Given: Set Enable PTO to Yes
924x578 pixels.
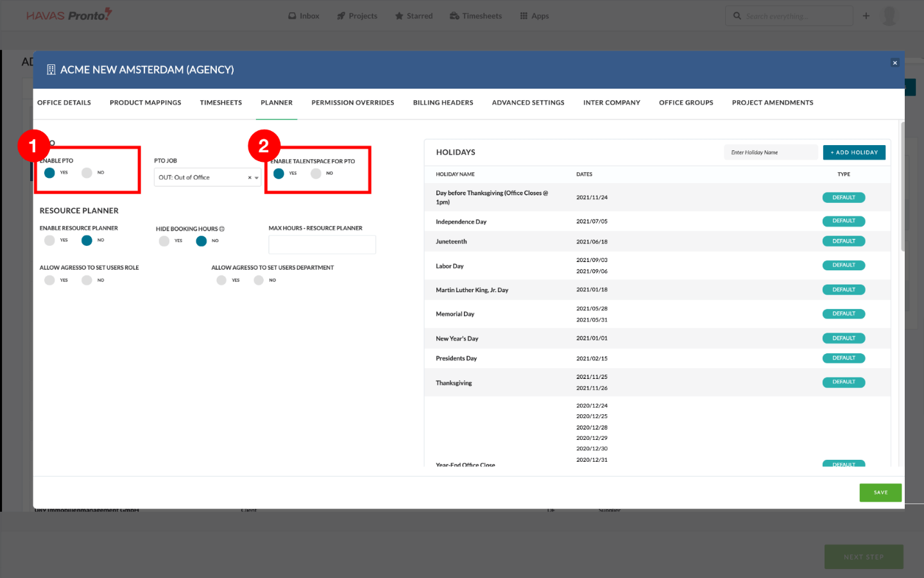Looking at the screenshot, I should 49,173.
